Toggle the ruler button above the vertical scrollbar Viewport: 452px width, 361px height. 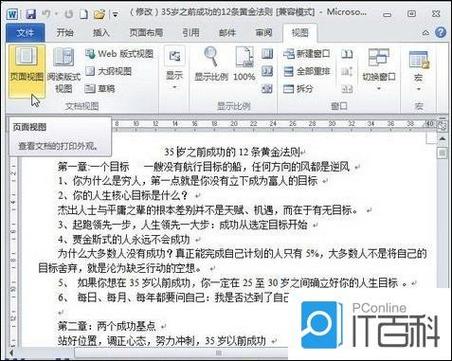point(442,125)
